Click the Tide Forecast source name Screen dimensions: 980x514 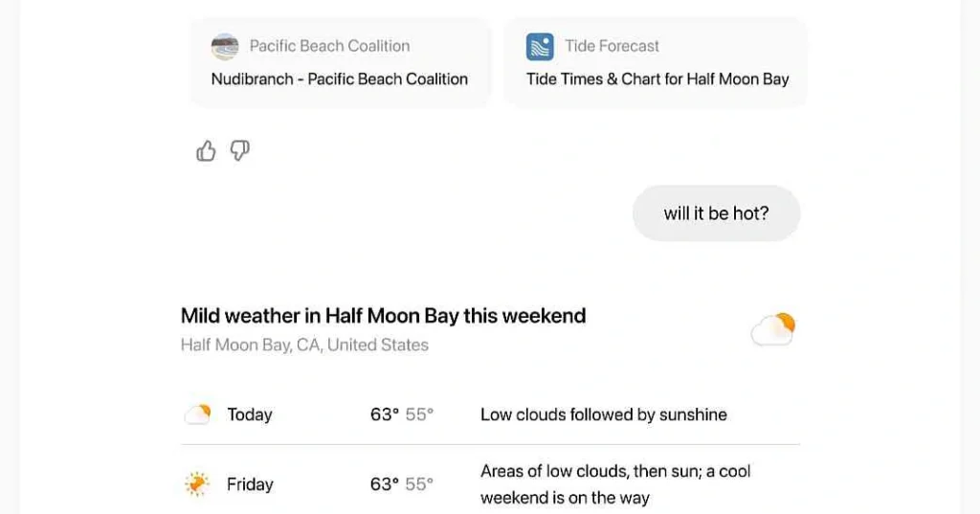(x=612, y=46)
